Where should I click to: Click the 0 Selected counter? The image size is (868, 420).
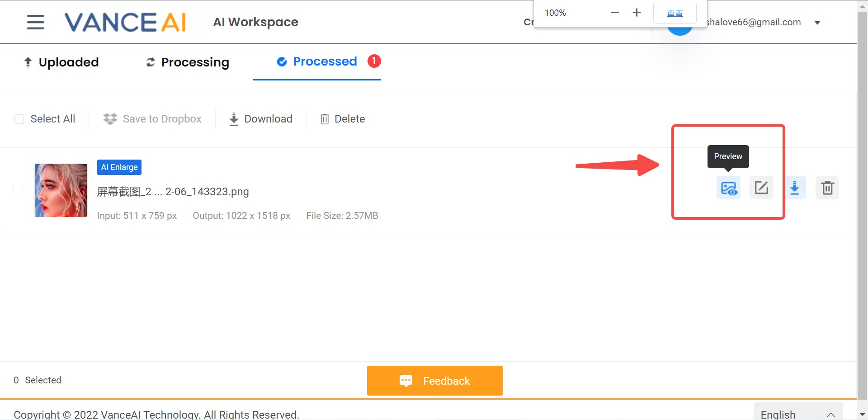tap(38, 380)
